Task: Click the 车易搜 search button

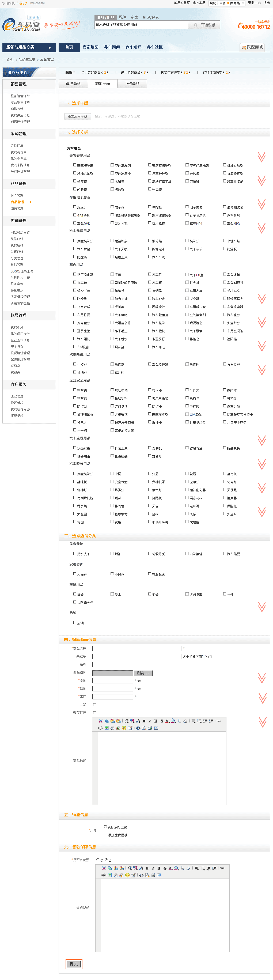Action: click(204, 25)
